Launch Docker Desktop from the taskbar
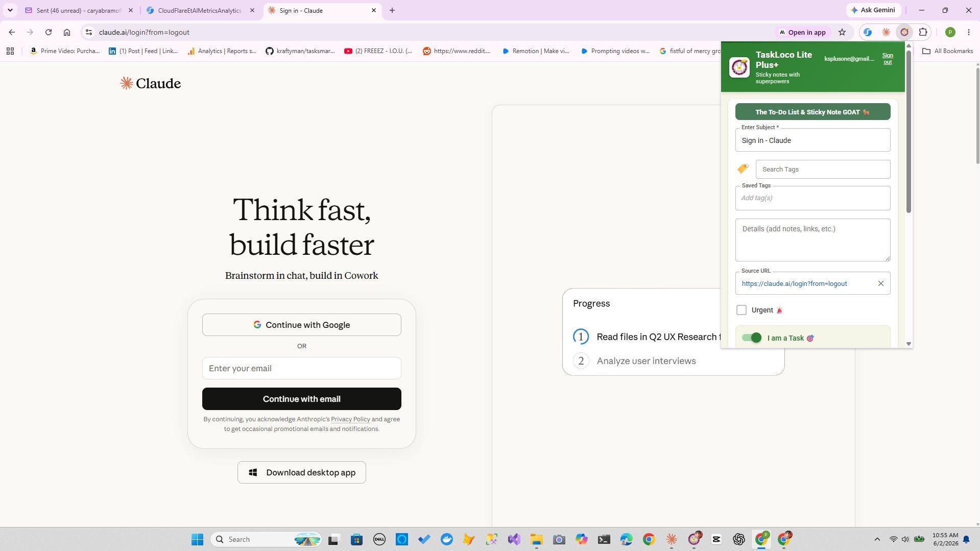 [447, 539]
